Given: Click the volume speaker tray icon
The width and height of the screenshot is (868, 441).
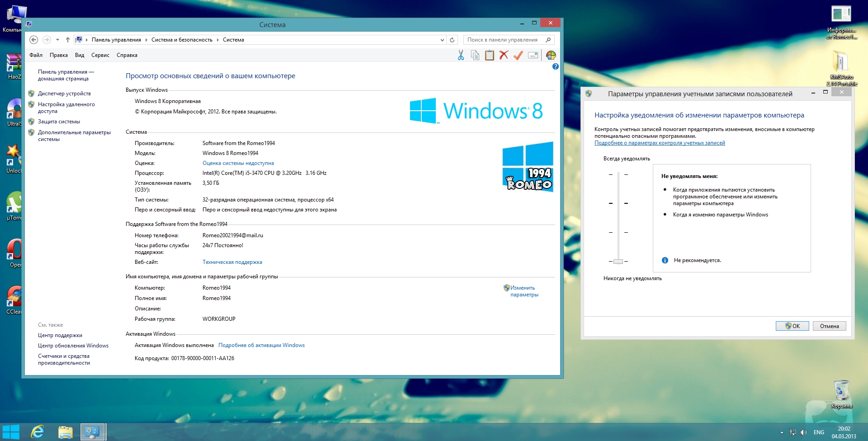Looking at the screenshot, I should 804,432.
